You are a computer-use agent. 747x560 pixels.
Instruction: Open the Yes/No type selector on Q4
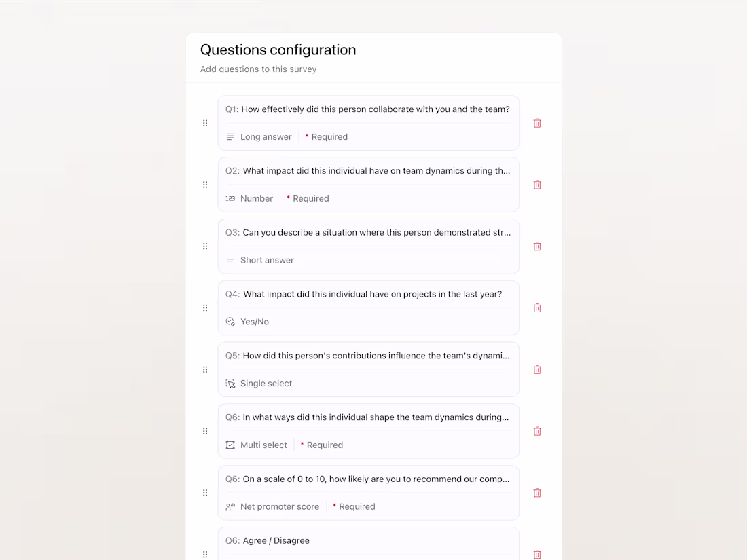(249, 321)
